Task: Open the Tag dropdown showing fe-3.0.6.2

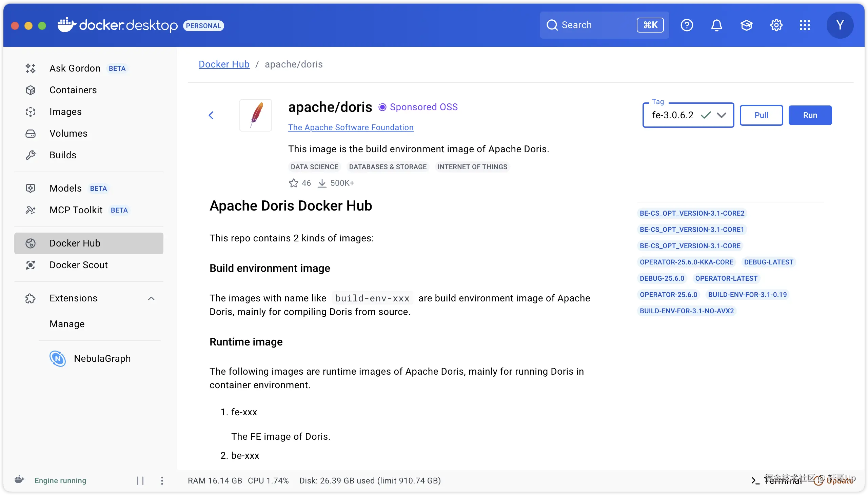Action: coord(688,115)
